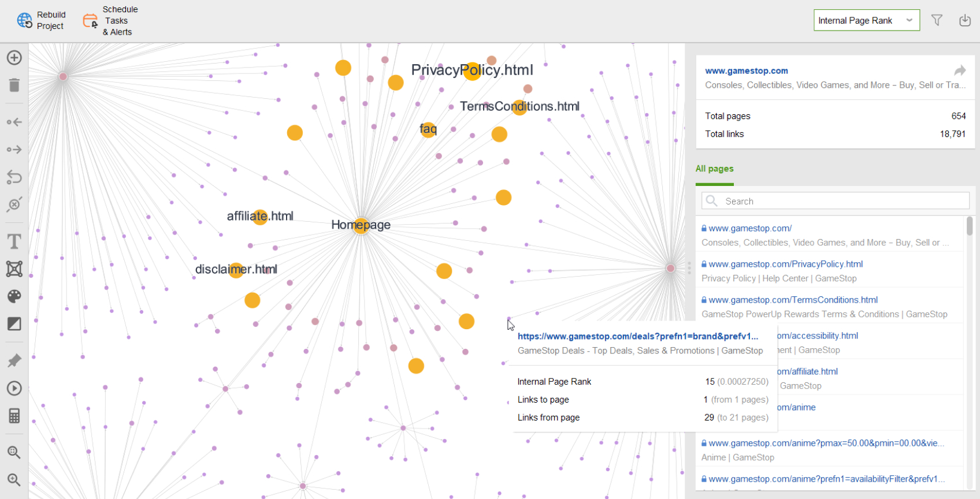This screenshot has width=980, height=499.
Task: Click the side panel divider dots handle
Action: pyautogui.click(x=689, y=268)
